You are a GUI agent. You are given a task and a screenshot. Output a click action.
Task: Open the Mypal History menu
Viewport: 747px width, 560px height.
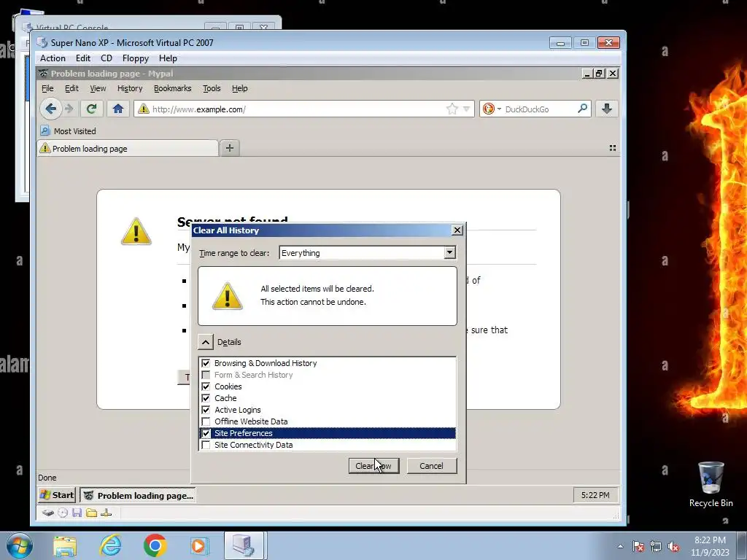coord(130,88)
